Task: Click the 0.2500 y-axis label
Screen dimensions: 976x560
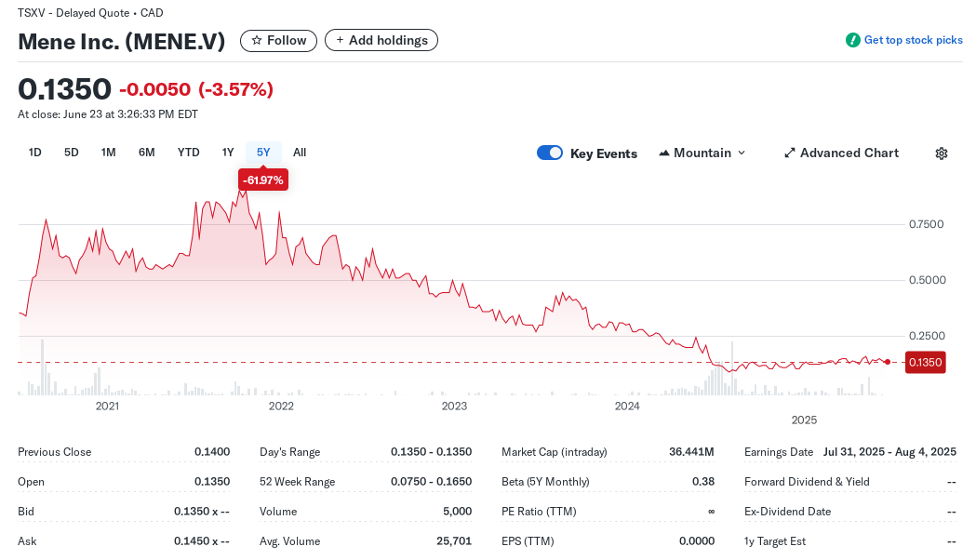Action: 926,336
